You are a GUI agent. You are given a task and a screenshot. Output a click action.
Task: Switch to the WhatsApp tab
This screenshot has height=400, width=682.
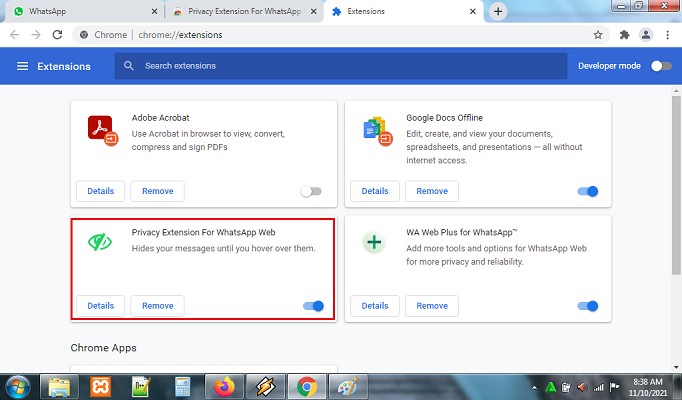[83, 11]
